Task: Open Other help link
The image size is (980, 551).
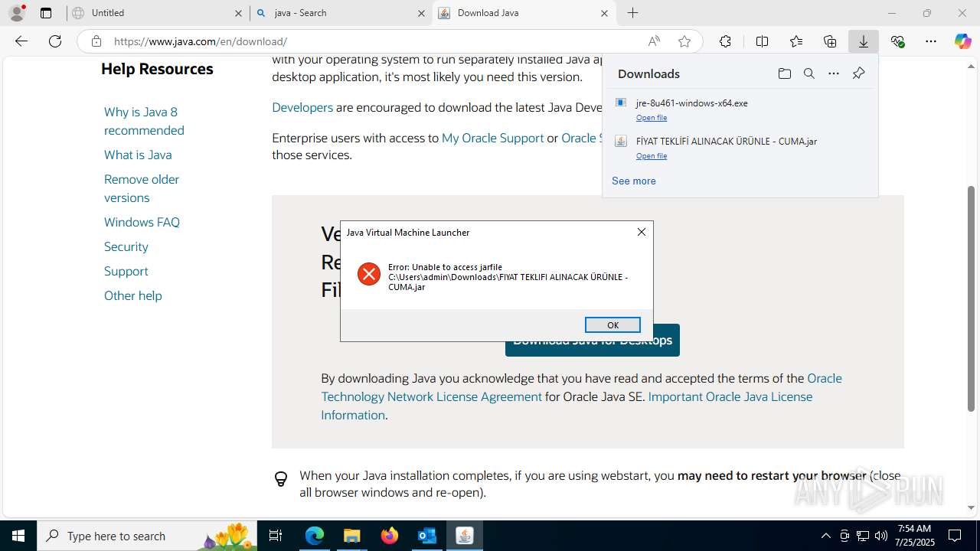Action: click(x=133, y=295)
